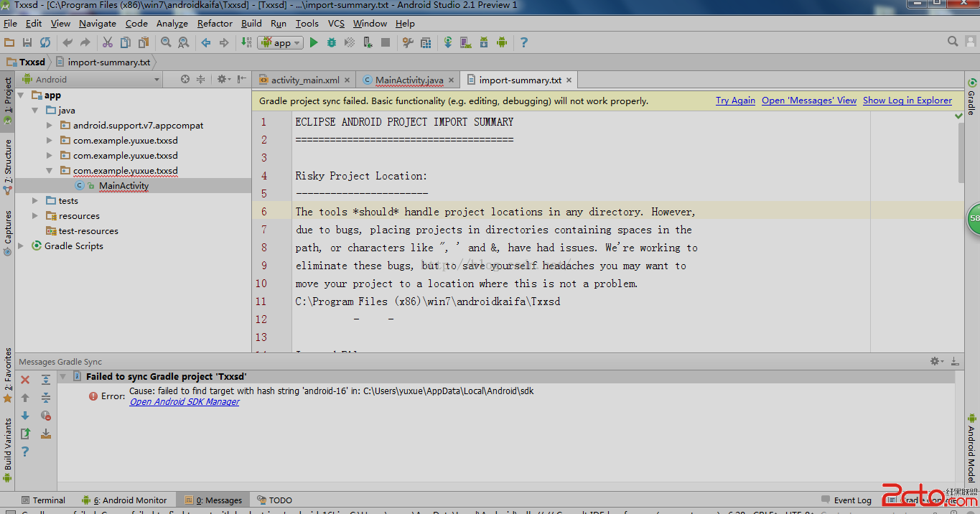Click the Scroll from Source target icon
This screenshot has height=514, width=980.
[x=185, y=80]
